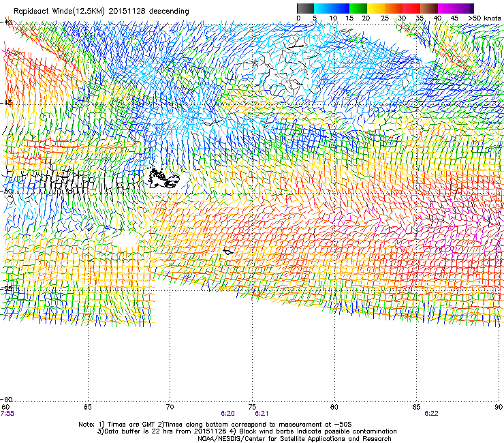This screenshot has height=443, width=504.
Task: Click the -40 latitude axis label
Action: coord(6,22)
